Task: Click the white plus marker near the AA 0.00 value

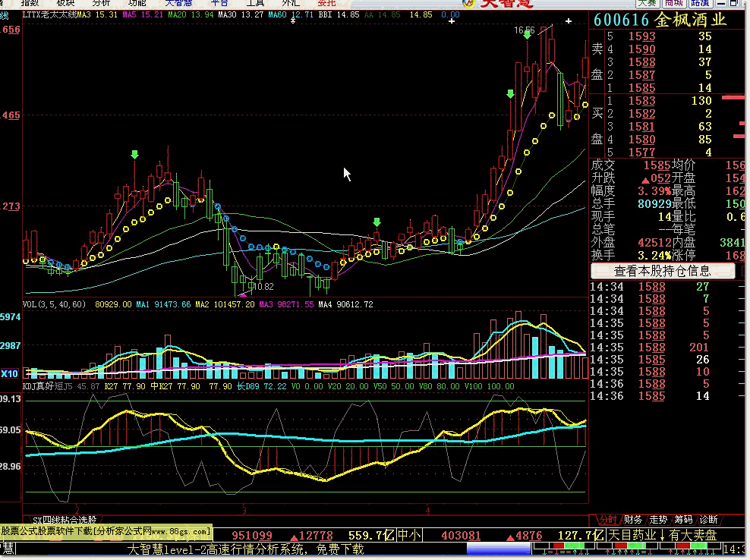Action: point(451,21)
